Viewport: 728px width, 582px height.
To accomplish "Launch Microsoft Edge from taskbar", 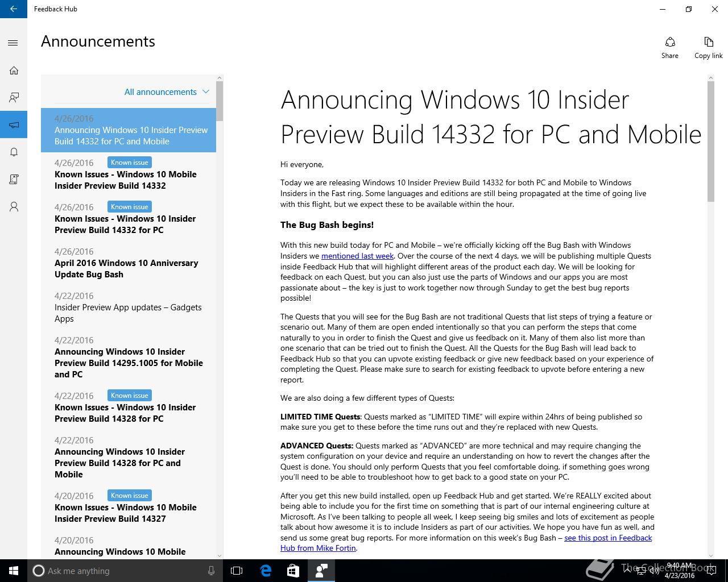I will 266,571.
